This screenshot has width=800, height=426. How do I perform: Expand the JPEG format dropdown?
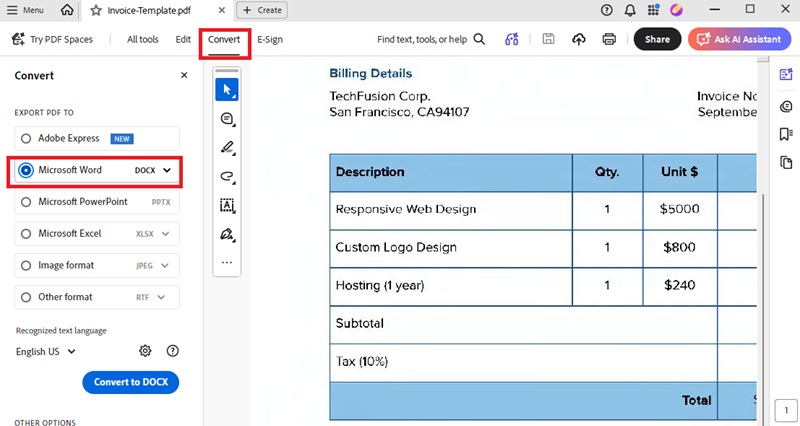click(164, 265)
